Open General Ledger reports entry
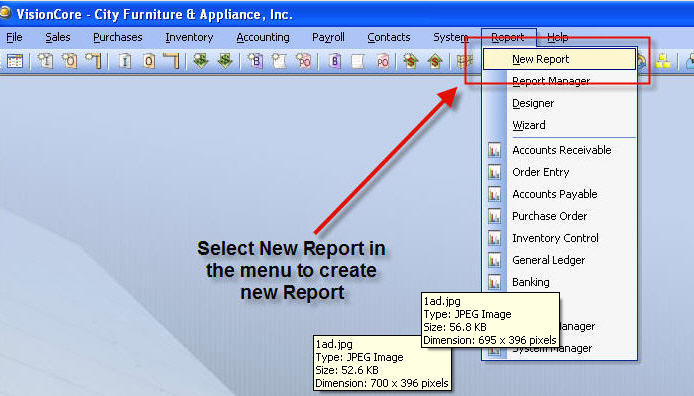694x396 pixels. pyautogui.click(x=559, y=260)
